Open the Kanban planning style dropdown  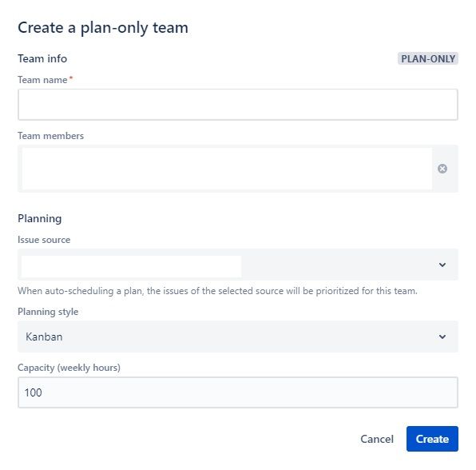click(x=238, y=337)
